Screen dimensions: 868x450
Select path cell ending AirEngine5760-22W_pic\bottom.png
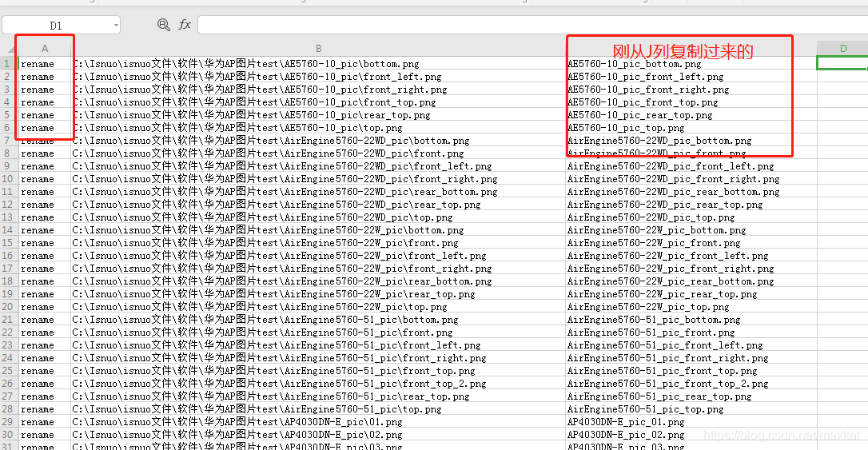[318, 229]
